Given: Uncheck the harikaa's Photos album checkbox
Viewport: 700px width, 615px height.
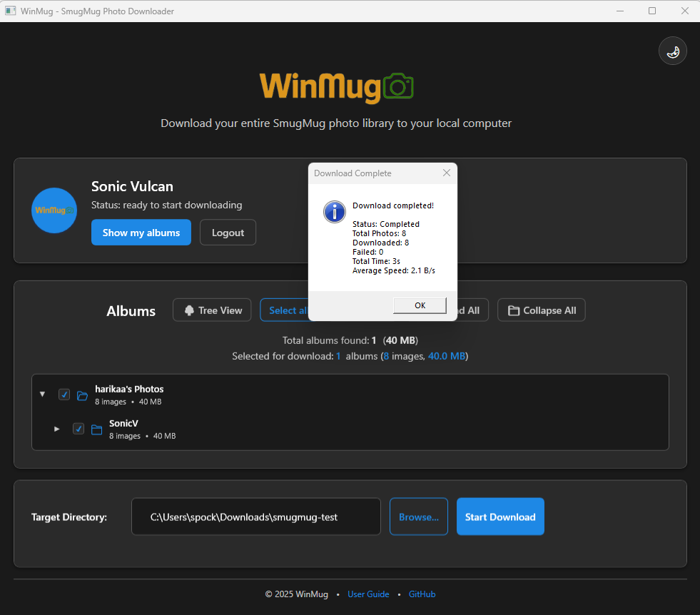Looking at the screenshot, I should (64, 394).
